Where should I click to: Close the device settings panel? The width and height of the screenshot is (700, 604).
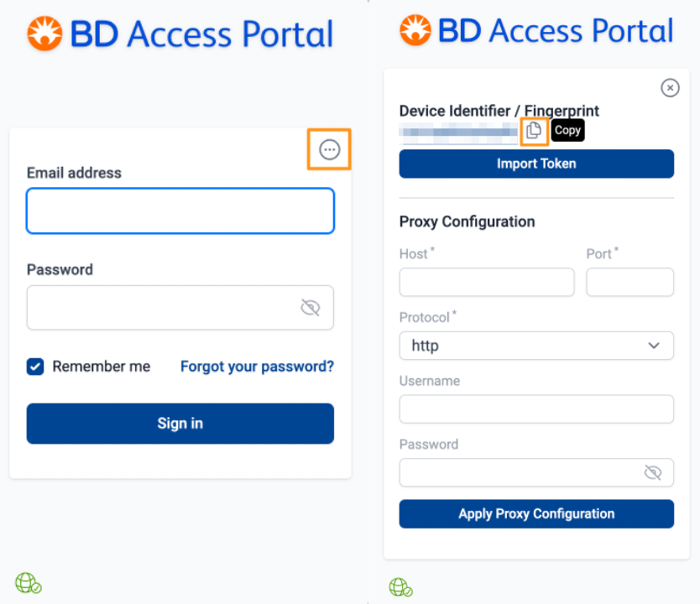coord(670,87)
